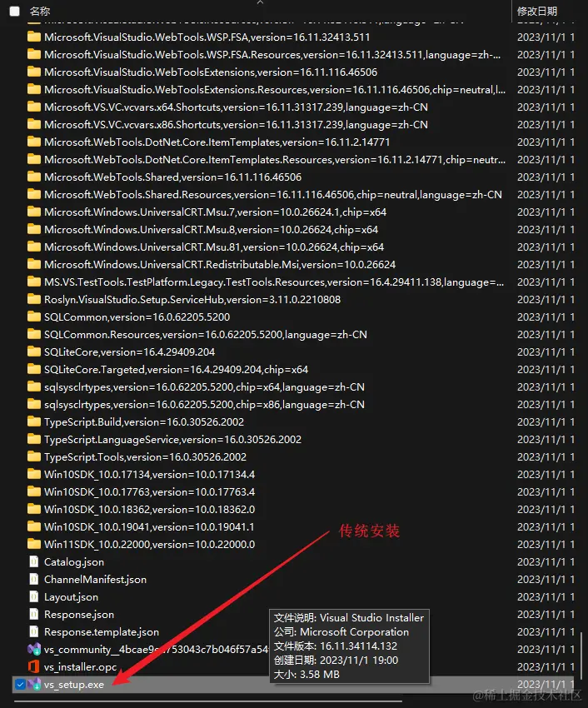Image resolution: width=588 pixels, height=708 pixels.
Task: Select the vs_installer.opc file name
Action: click(81, 667)
